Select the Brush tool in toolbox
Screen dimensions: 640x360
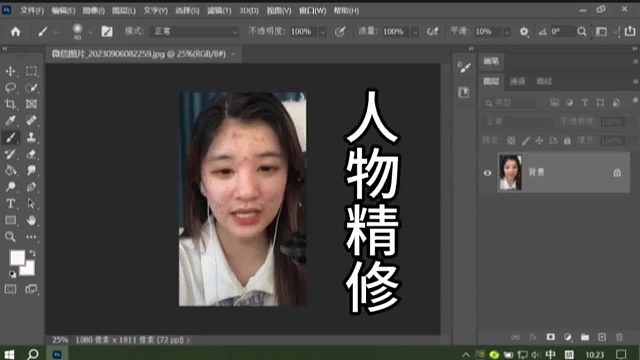[10, 137]
